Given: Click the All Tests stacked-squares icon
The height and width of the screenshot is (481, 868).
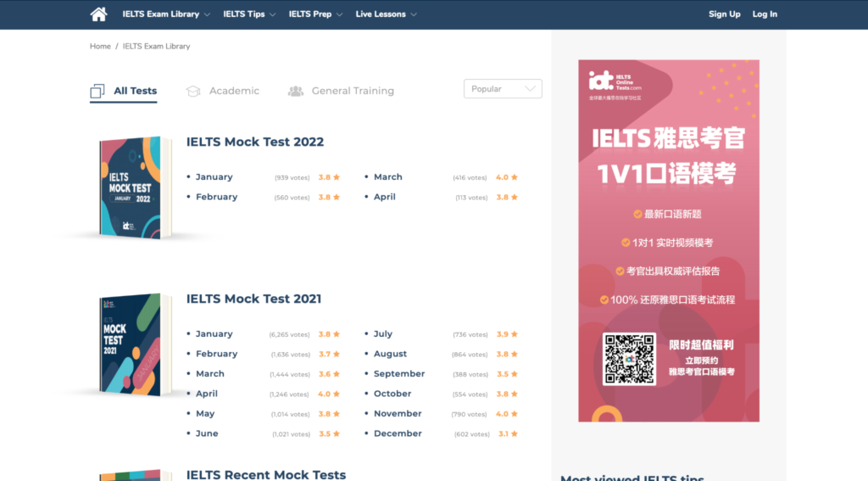Looking at the screenshot, I should point(97,91).
